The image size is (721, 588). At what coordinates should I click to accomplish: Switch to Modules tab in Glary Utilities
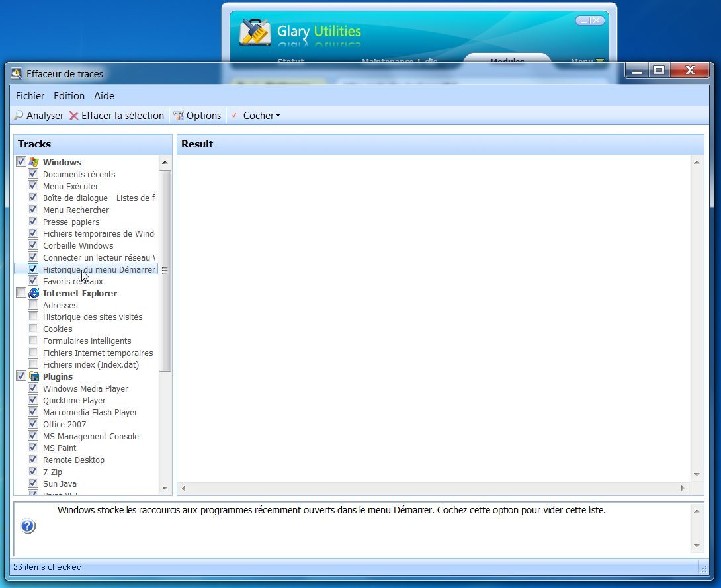[507, 60]
